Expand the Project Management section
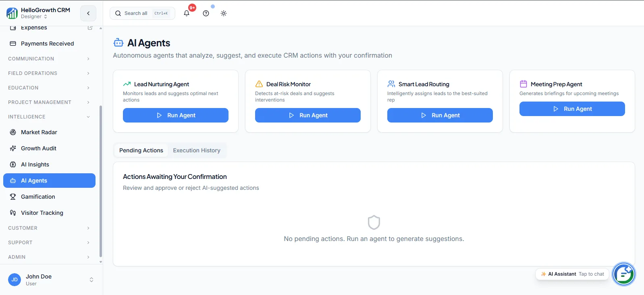 pyautogui.click(x=49, y=102)
